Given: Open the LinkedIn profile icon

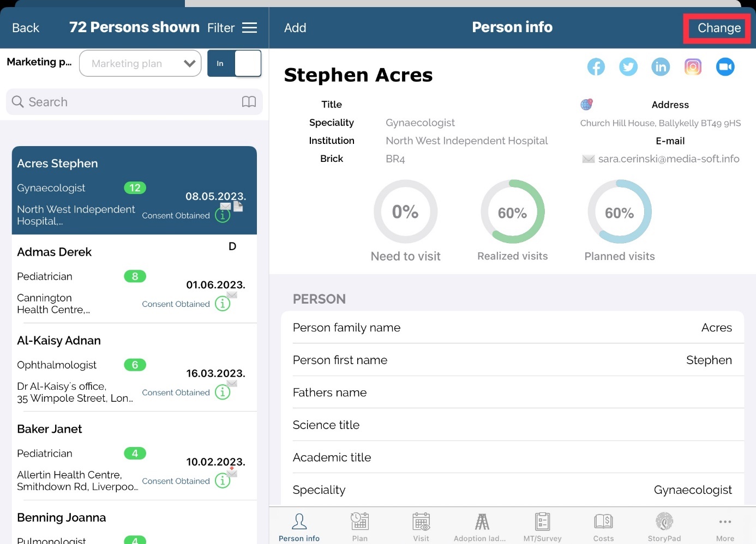Looking at the screenshot, I should (x=661, y=67).
